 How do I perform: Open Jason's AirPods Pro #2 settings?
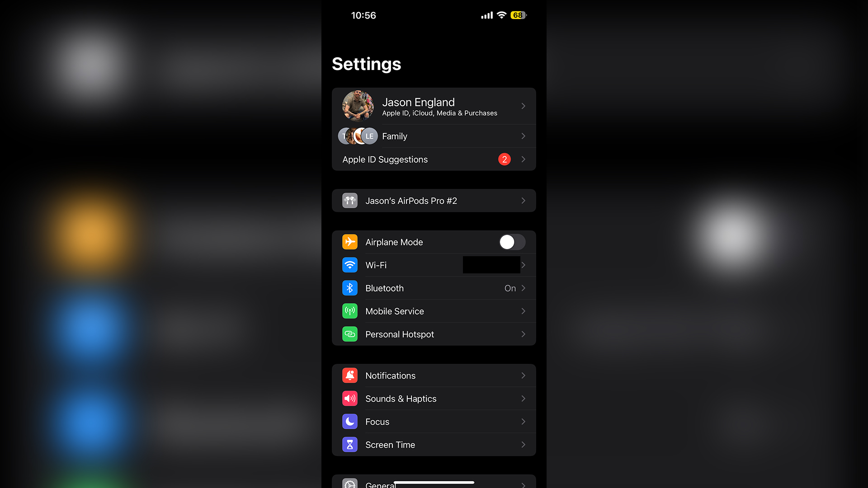pos(434,200)
